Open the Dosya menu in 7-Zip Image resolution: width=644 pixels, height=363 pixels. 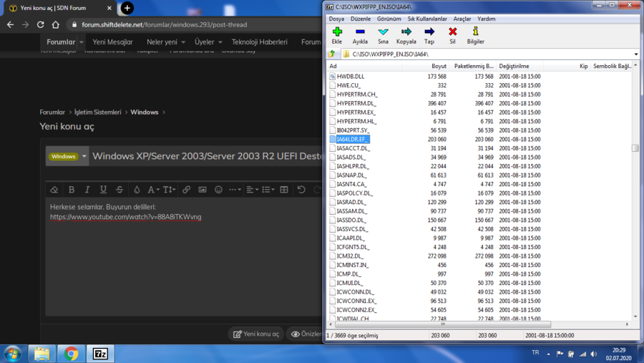click(336, 19)
